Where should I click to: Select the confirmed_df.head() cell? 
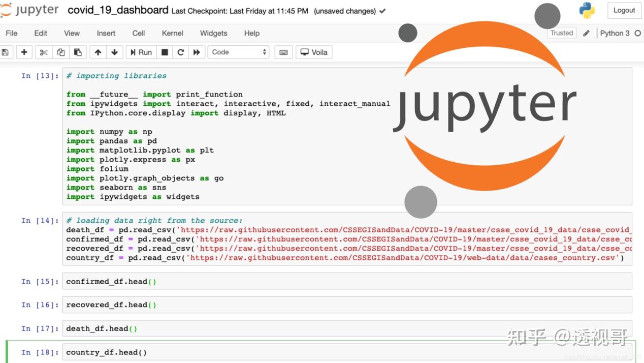click(347, 281)
